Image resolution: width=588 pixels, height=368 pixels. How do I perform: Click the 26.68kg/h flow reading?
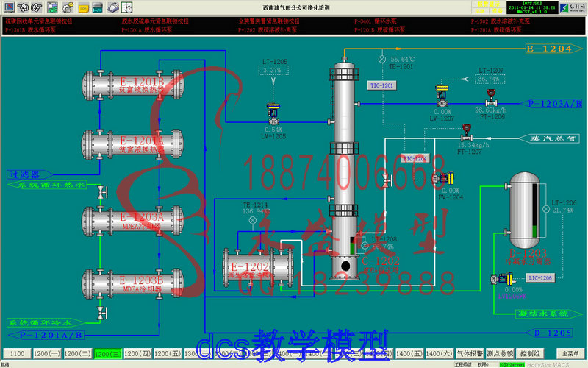point(490,110)
